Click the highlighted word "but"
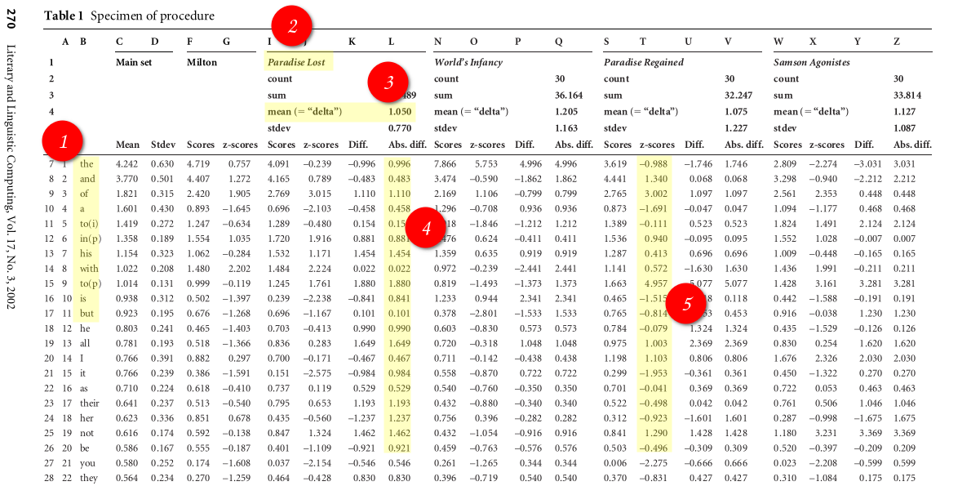This screenshot has height=486, width=980. tap(87, 314)
